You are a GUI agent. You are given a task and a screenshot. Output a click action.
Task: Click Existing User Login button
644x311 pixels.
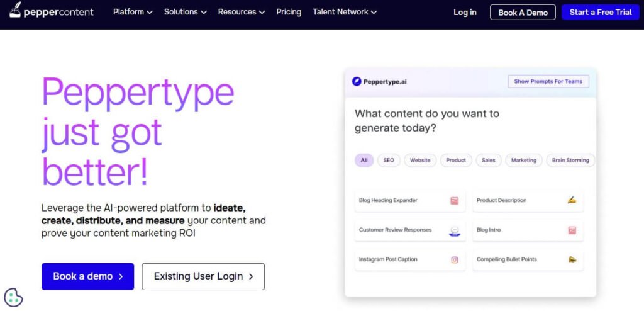click(203, 276)
